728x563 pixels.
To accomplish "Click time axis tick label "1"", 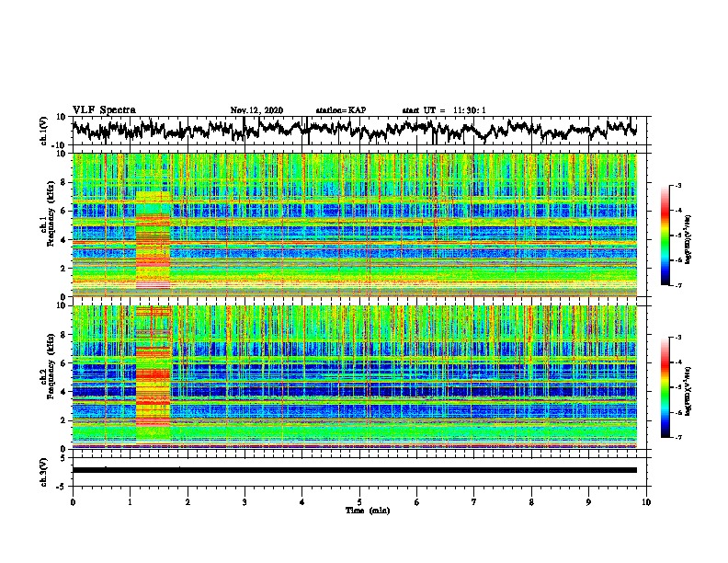I will pos(130,502).
